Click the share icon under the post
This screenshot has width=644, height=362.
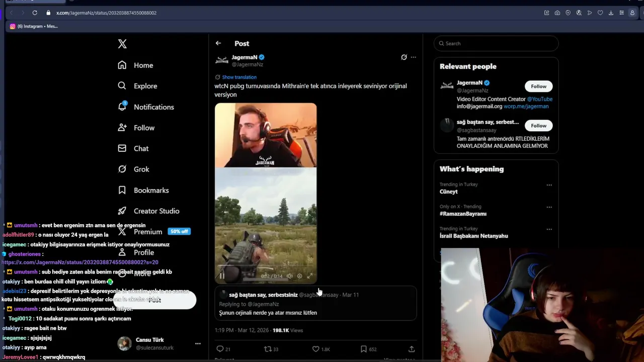412,349
